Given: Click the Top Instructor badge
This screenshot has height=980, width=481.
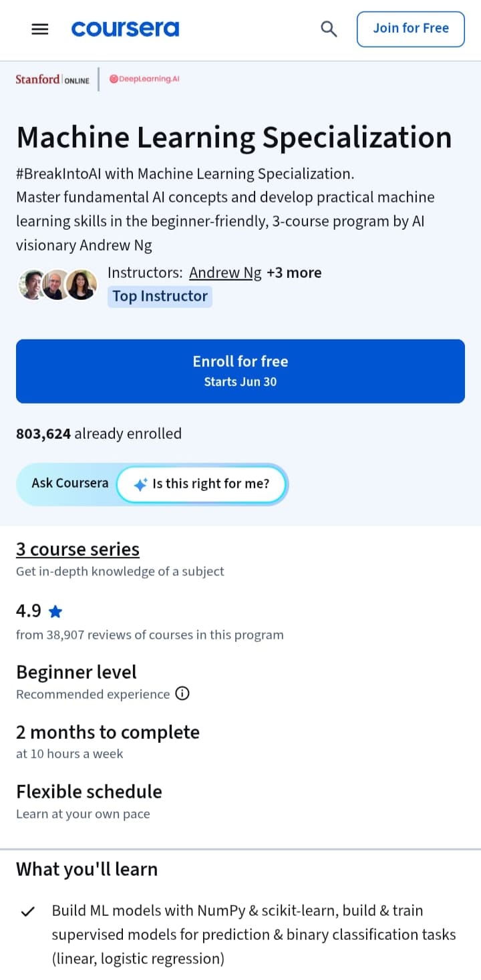Looking at the screenshot, I should point(160,296).
